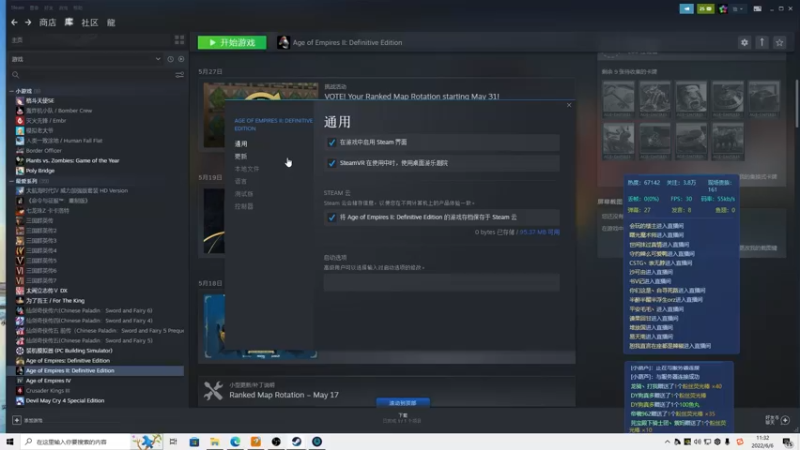Select Plants vs. Zombies: Game of the Year
The height and width of the screenshot is (450, 800).
coord(72,160)
